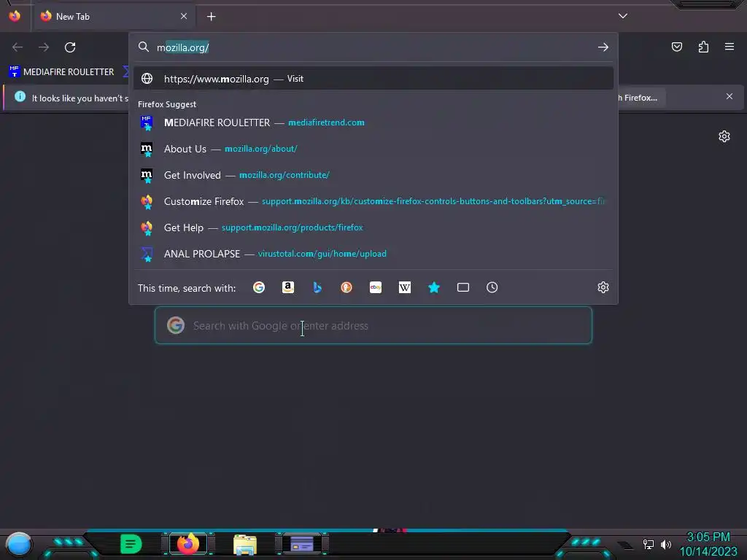The height and width of the screenshot is (560, 747).
Task: Select MEDIAFIRE ROULETTER mediafiretrend.com suggestion
Action: pos(373,122)
